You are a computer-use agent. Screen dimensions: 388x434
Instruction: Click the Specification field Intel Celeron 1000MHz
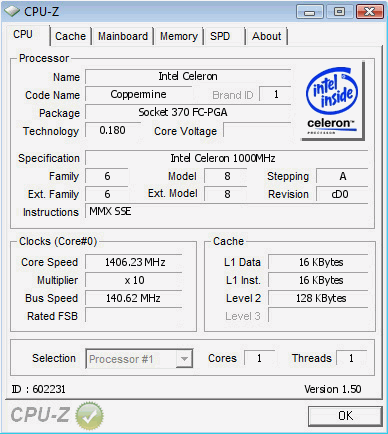pyautogui.click(x=227, y=158)
